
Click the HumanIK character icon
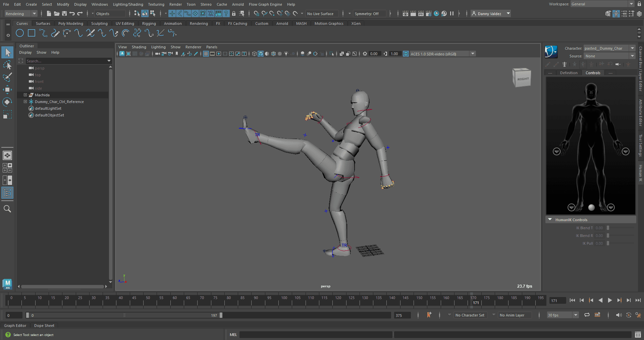tap(551, 52)
